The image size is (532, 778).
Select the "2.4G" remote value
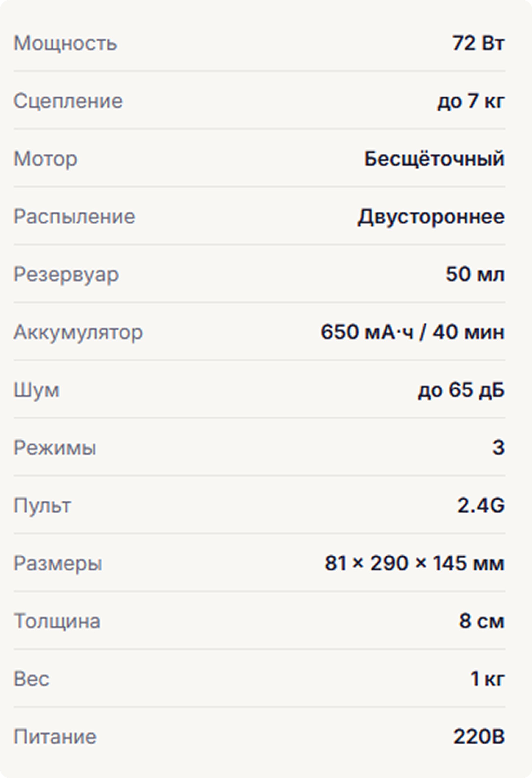click(481, 505)
